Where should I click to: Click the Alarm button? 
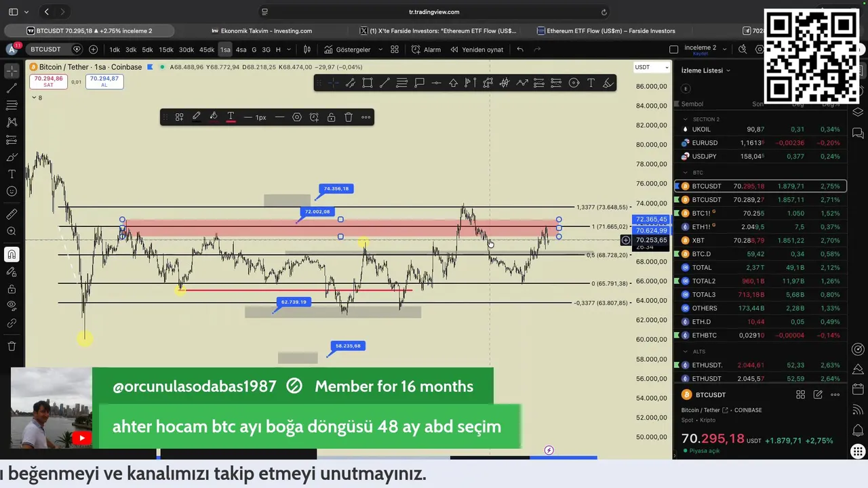point(426,49)
